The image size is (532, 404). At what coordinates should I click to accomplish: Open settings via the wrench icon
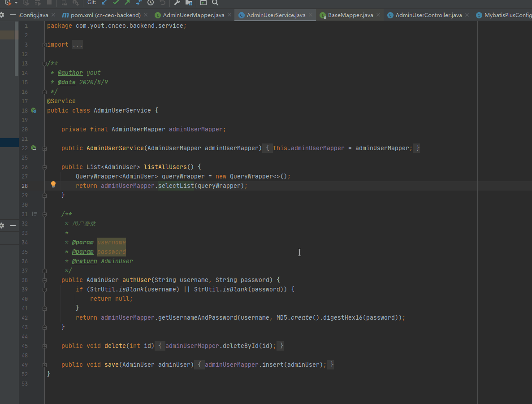(x=177, y=2)
